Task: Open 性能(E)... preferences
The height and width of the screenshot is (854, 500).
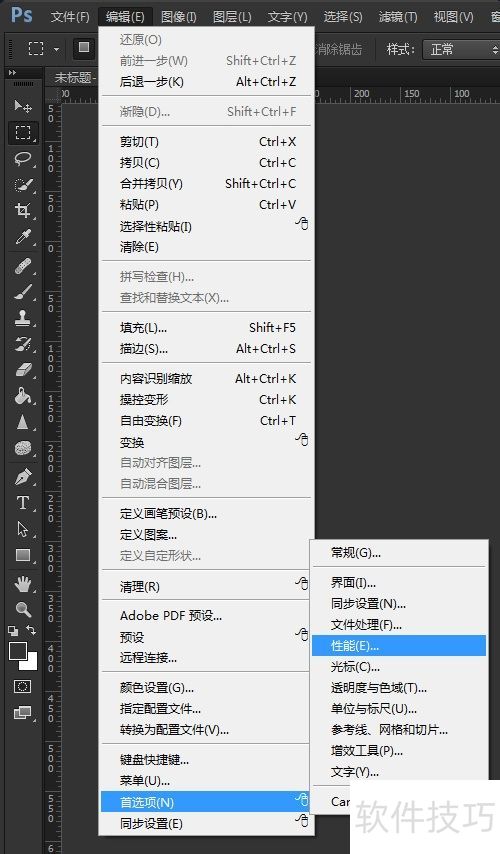Action: (x=399, y=645)
